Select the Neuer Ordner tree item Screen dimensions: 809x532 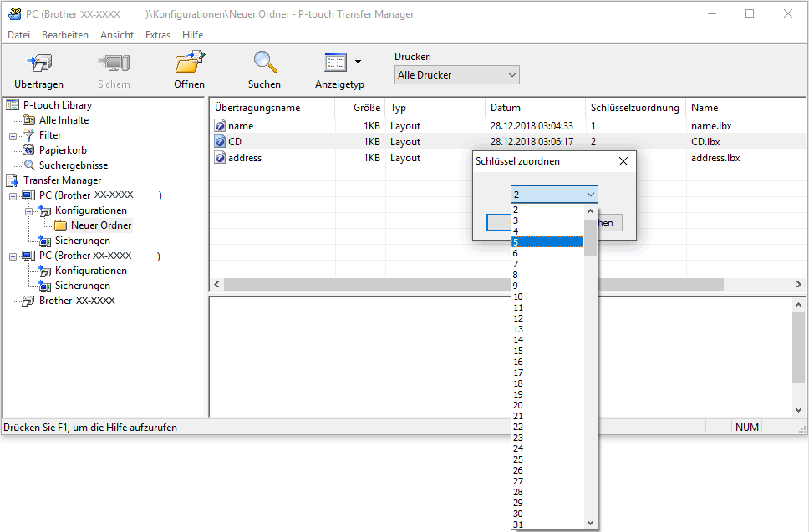point(101,225)
